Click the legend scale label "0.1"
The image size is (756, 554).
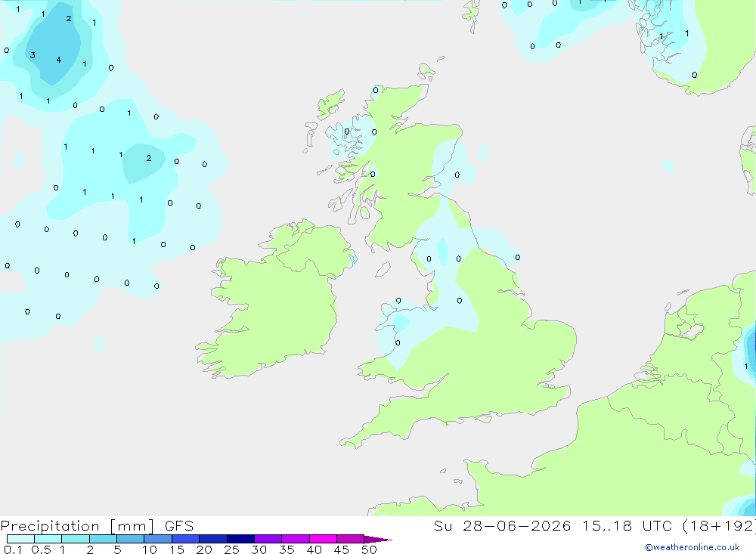[13, 549]
